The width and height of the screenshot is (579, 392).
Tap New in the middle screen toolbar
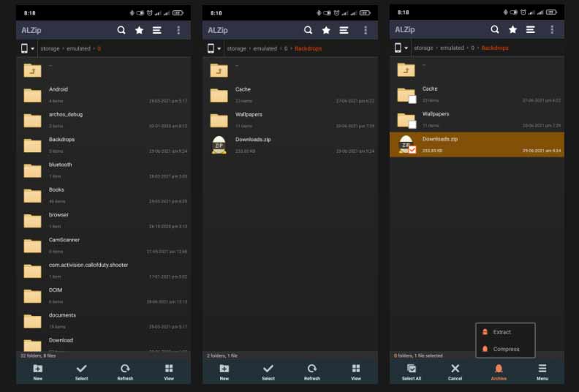point(224,372)
